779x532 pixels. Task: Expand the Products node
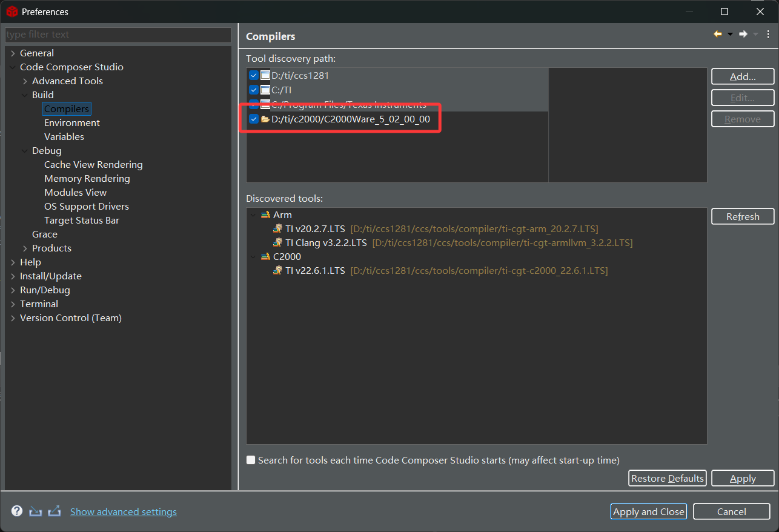(x=25, y=248)
